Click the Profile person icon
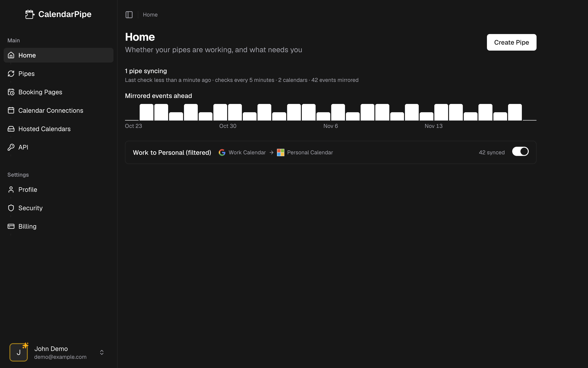 (x=11, y=190)
